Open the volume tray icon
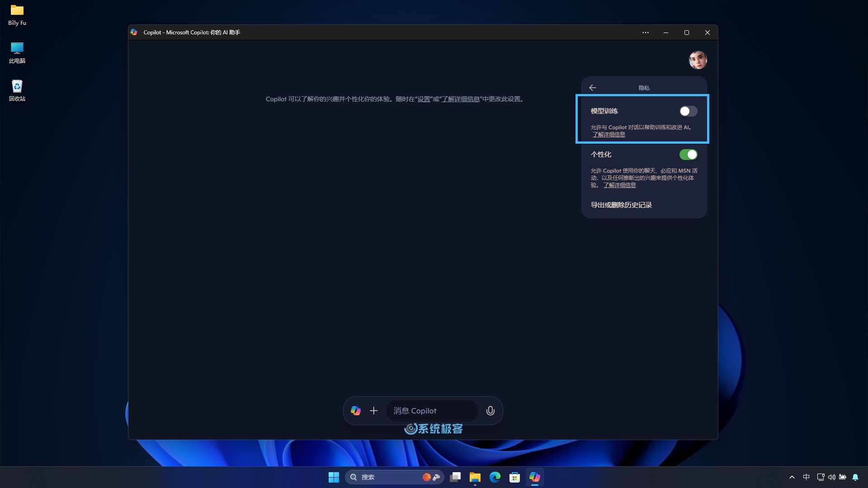 tap(831, 477)
